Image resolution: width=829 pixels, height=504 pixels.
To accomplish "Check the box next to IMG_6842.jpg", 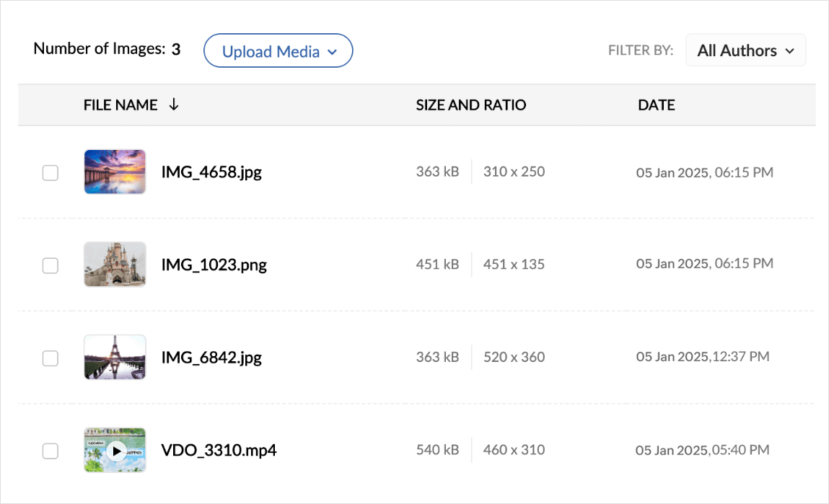I will (50, 358).
